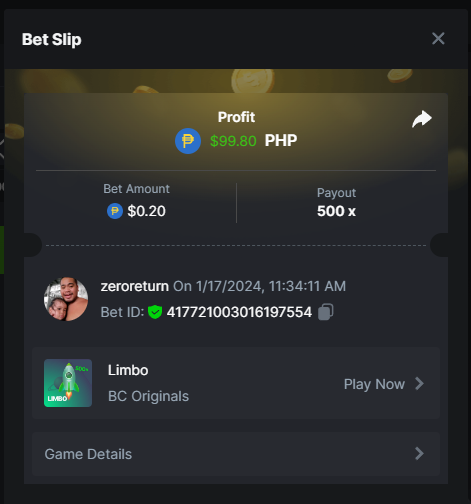The image size is (471, 504).
Task: Click the BC Originals provider label
Action: point(148,396)
